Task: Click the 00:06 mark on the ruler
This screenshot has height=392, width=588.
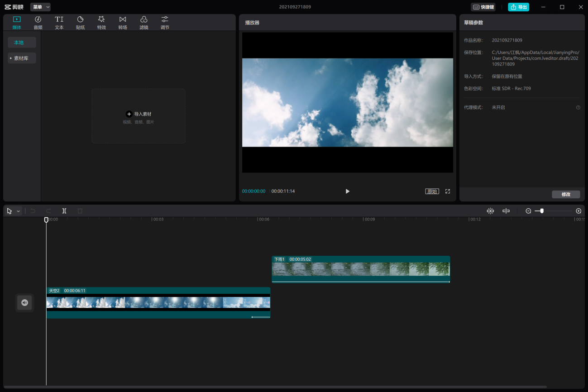Action: (263, 220)
